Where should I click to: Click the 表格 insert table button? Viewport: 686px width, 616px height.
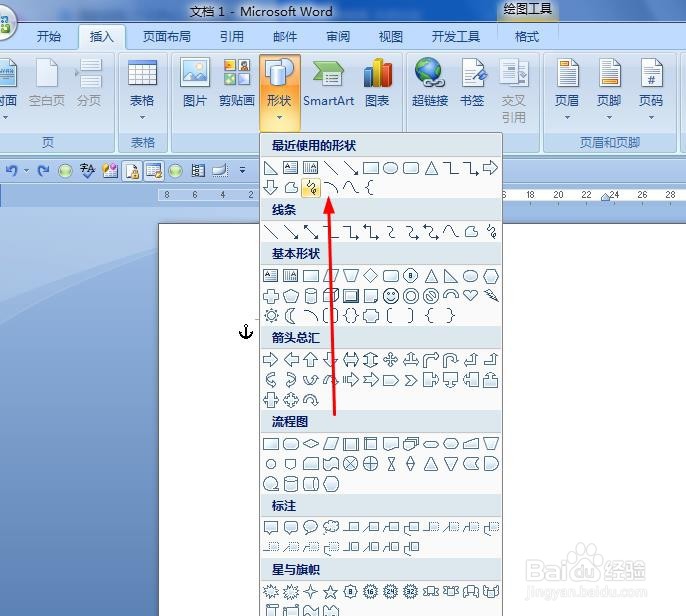(142, 90)
